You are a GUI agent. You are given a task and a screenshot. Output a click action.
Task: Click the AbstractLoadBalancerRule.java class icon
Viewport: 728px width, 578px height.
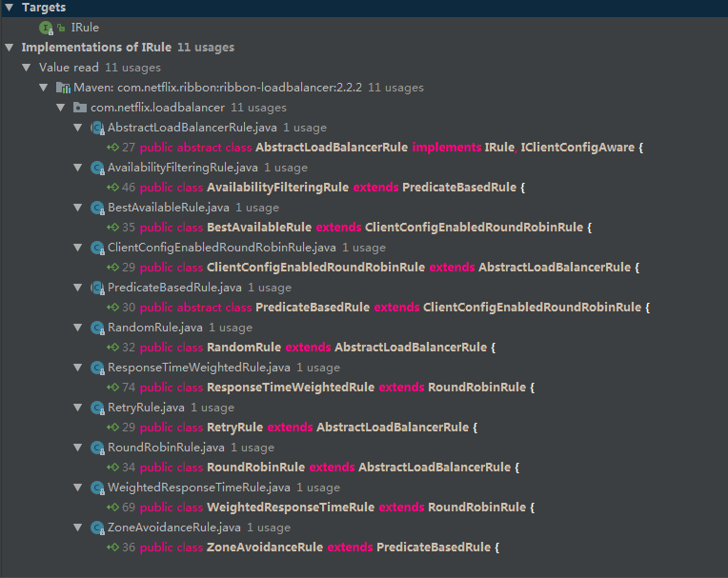[x=97, y=128]
